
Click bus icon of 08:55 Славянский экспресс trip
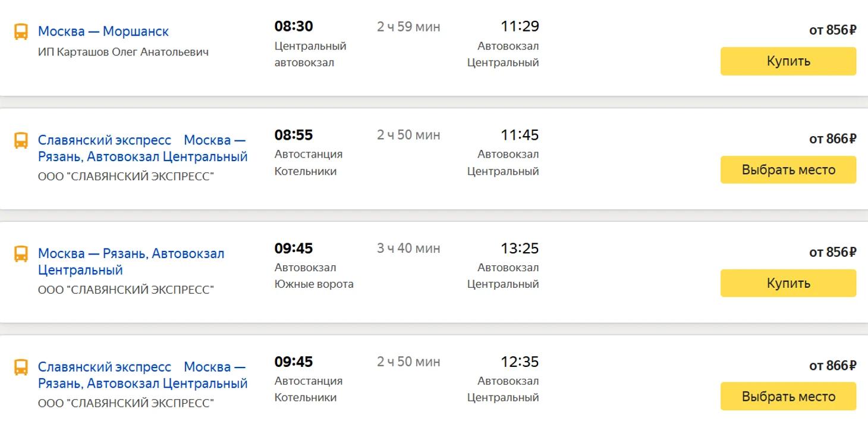(21, 140)
